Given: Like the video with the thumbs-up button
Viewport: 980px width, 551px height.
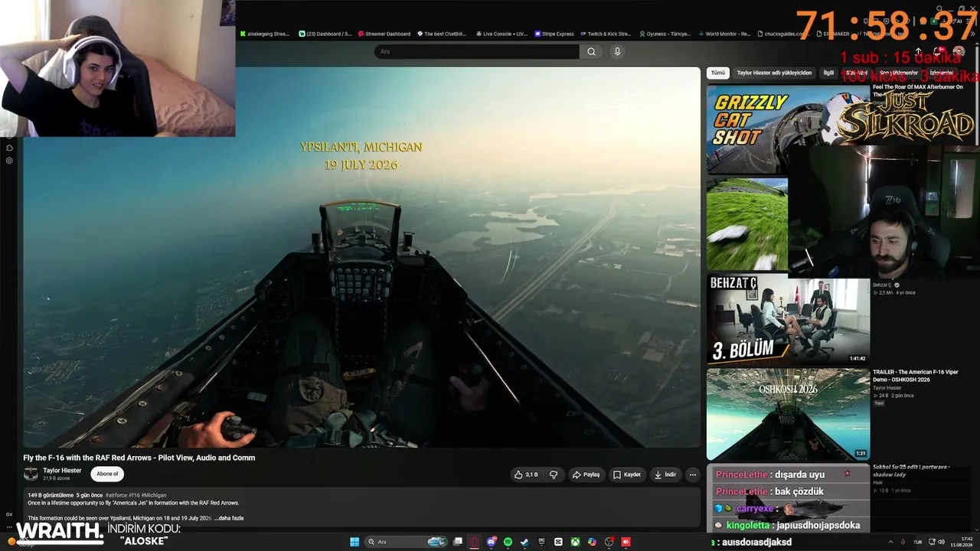Looking at the screenshot, I should [525, 474].
